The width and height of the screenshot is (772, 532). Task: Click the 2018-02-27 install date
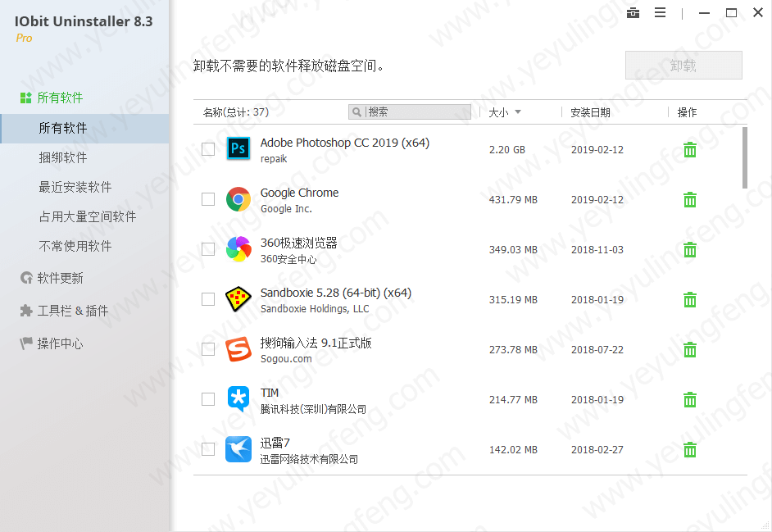click(x=597, y=450)
